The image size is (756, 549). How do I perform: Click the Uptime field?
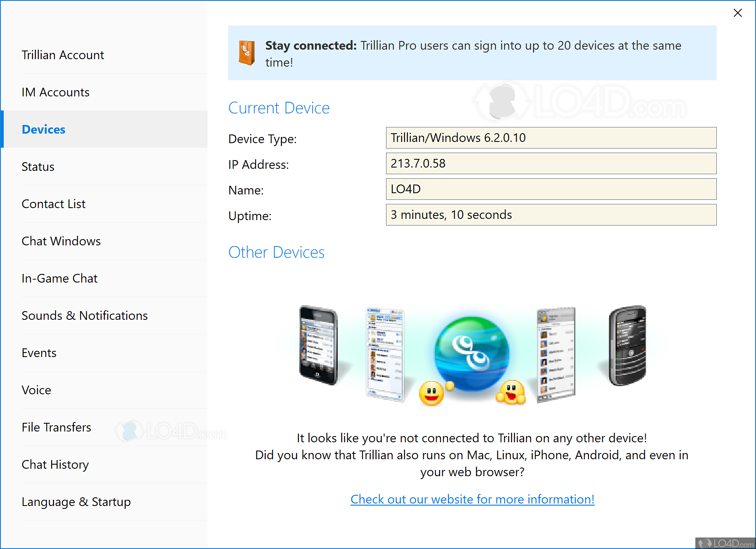click(551, 215)
